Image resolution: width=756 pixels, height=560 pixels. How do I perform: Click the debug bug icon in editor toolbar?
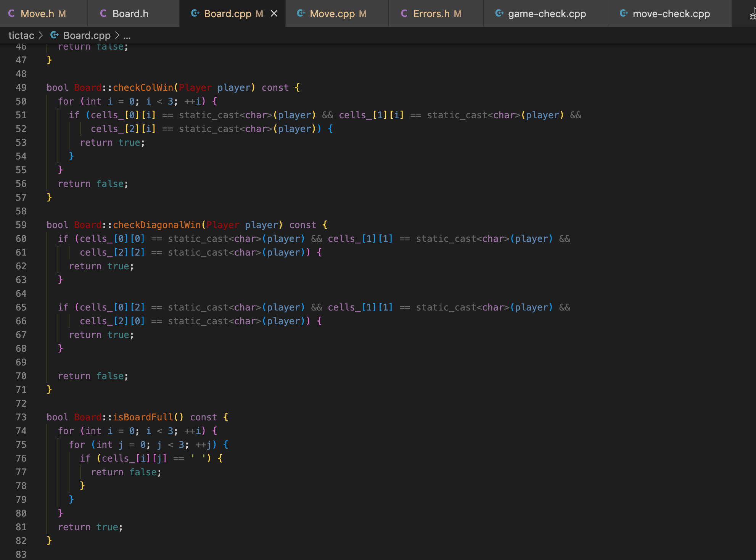click(x=752, y=14)
